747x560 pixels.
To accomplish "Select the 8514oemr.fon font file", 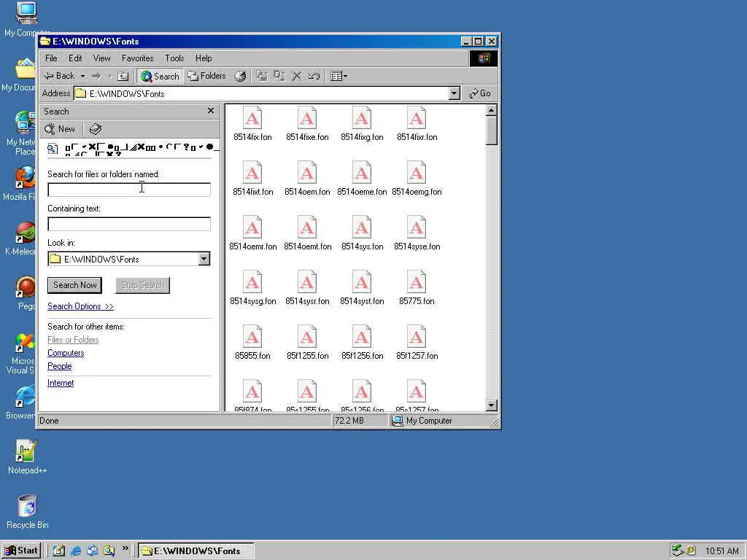I will tap(252, 234).
